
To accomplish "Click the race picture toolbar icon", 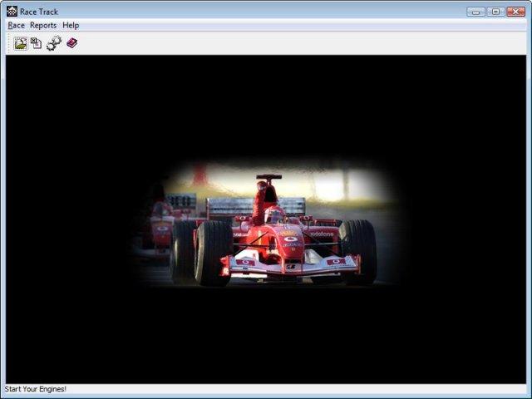I will (x=21, y=43).
